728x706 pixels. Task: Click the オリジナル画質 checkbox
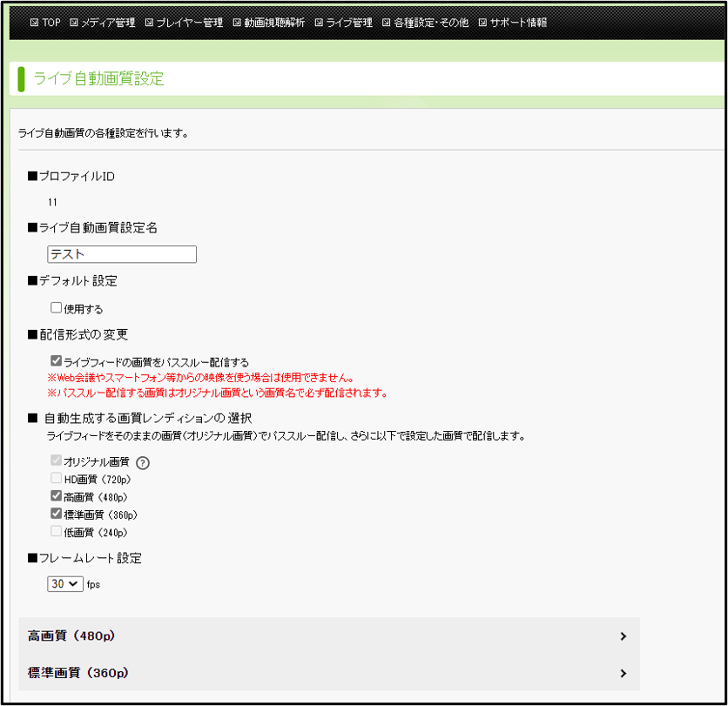(x=57, y=460)
